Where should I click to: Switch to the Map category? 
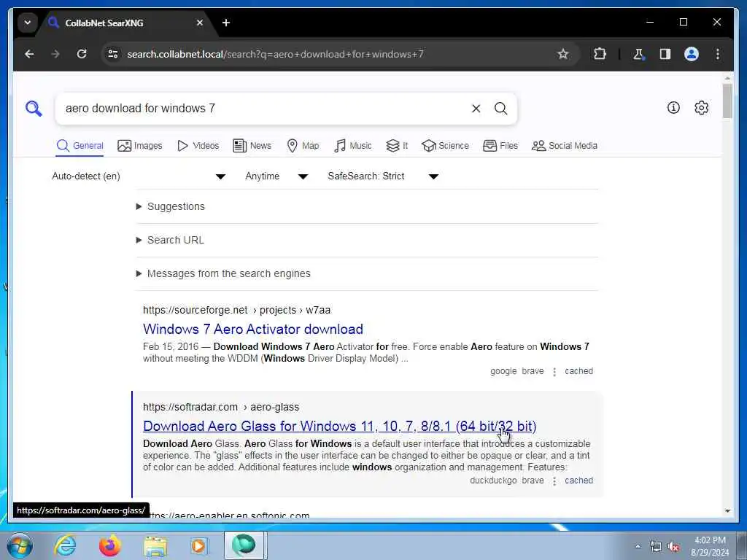[303, 146]
